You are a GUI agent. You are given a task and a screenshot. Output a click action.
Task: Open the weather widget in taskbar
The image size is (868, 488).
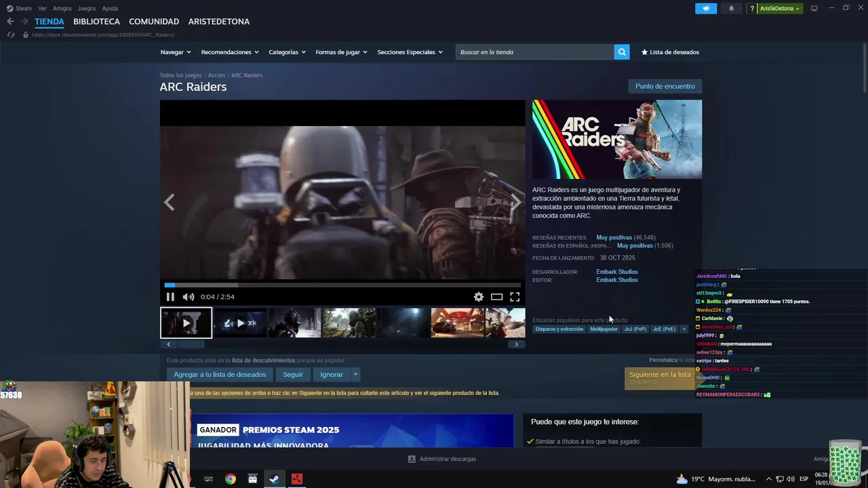tap(716, 479)
